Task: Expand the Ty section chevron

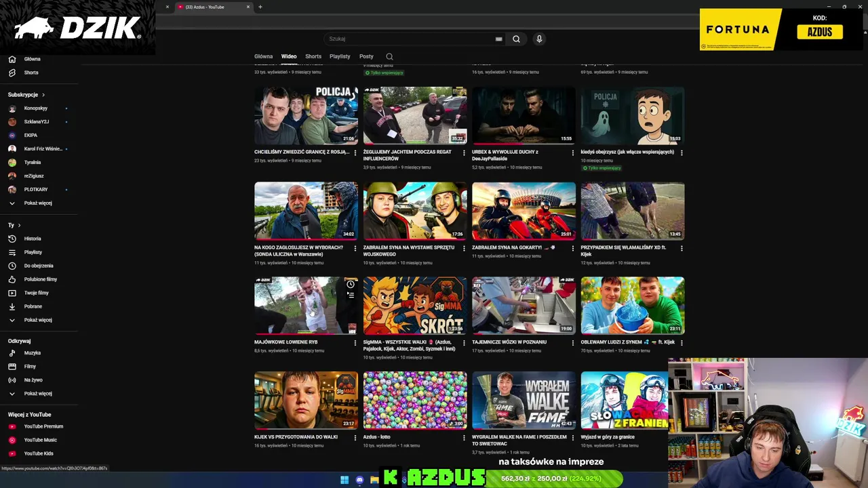Action: pyautogui.click(x=19, y=225)
